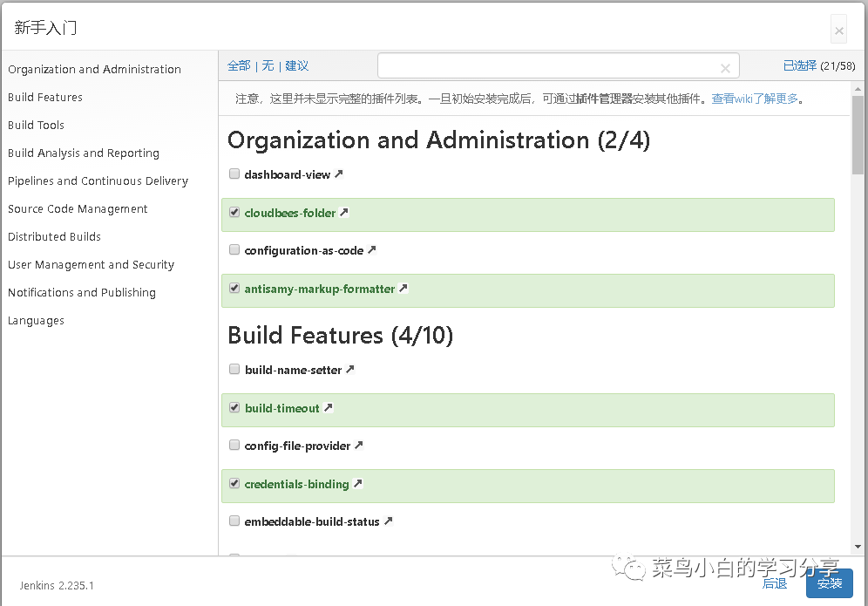Clear the plugin search field icon
The image size is (868, 606).
(x=725, y=68)
